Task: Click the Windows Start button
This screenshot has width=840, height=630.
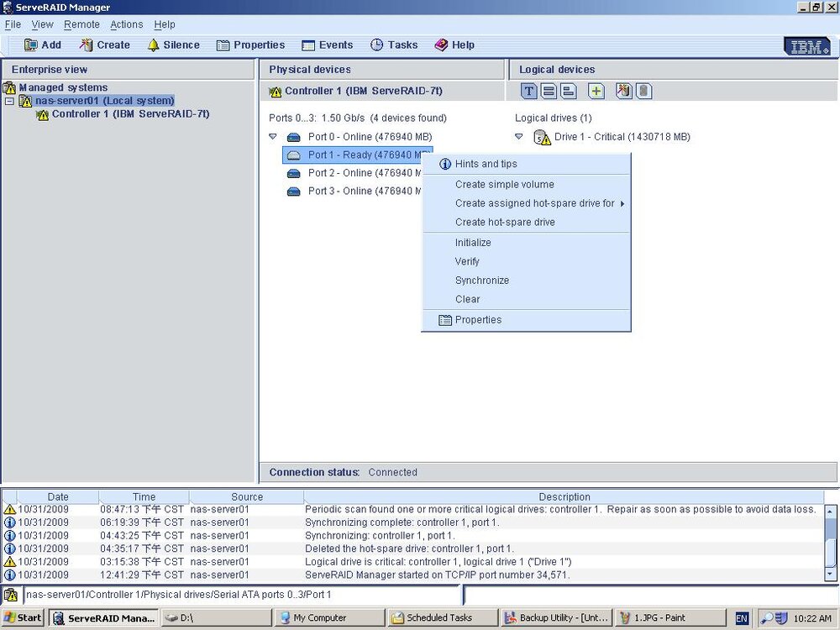Action: click(x=23, y=617)
